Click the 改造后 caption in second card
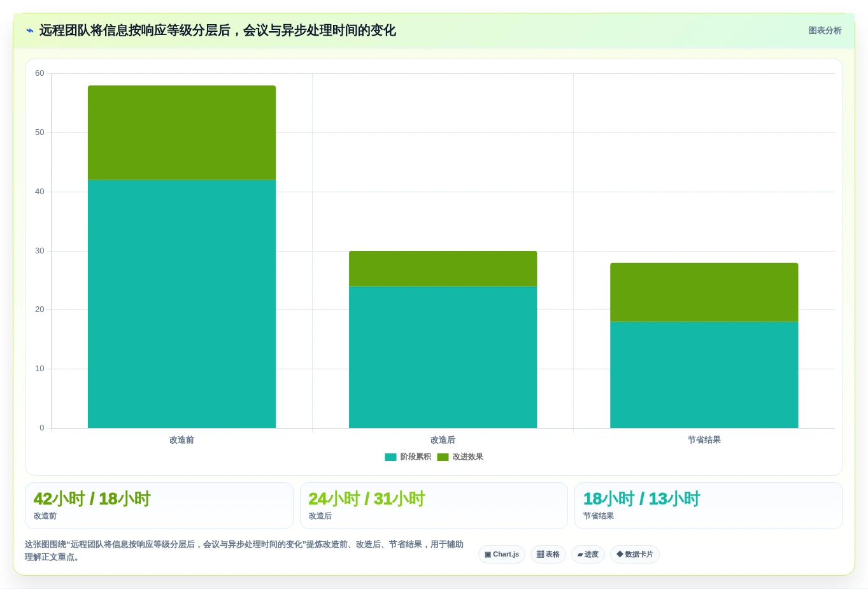This screenshot has width=868, height=589. 320,516
